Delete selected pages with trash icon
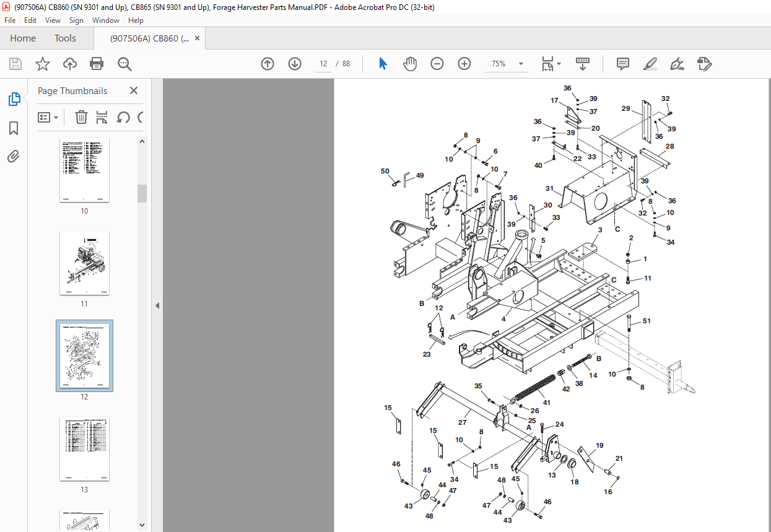 click(x=81, y=117)
